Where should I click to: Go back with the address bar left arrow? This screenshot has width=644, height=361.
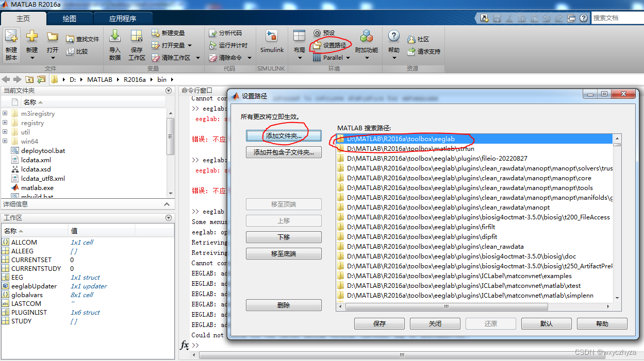click(x=6, y=79)
